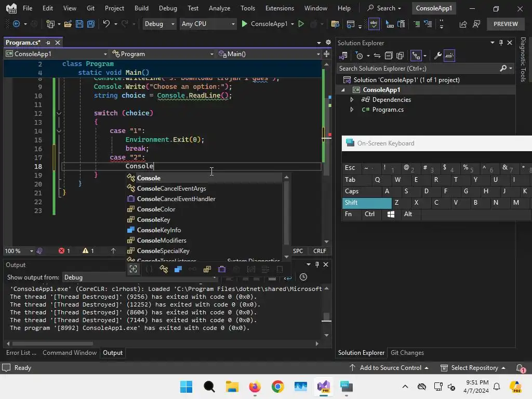Open Solution Configurations Debug dropdown
This screenshot has width=532, height=399.
[x=159, y=24]
